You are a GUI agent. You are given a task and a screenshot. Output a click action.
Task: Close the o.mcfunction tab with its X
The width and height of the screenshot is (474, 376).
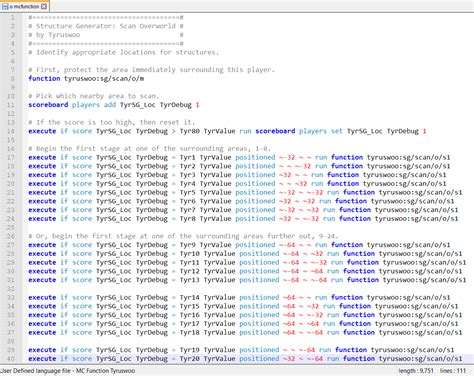[44, 6]
